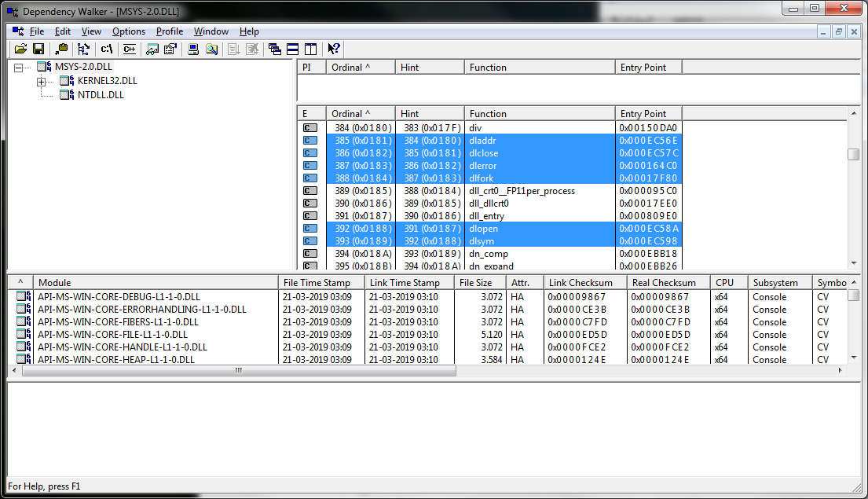This screenshot has height=499, width=868.
Task: Open the Help menu
Action: click(x=249, y=31)
